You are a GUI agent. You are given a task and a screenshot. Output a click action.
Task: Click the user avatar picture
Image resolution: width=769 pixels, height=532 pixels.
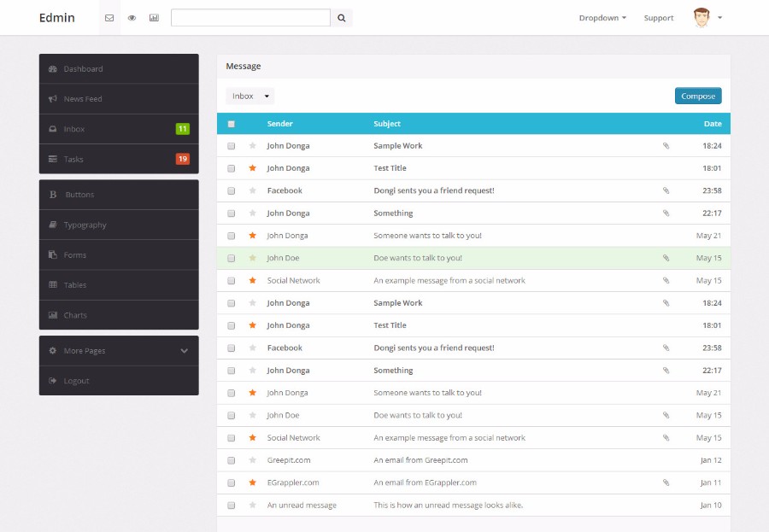(701, 18)
